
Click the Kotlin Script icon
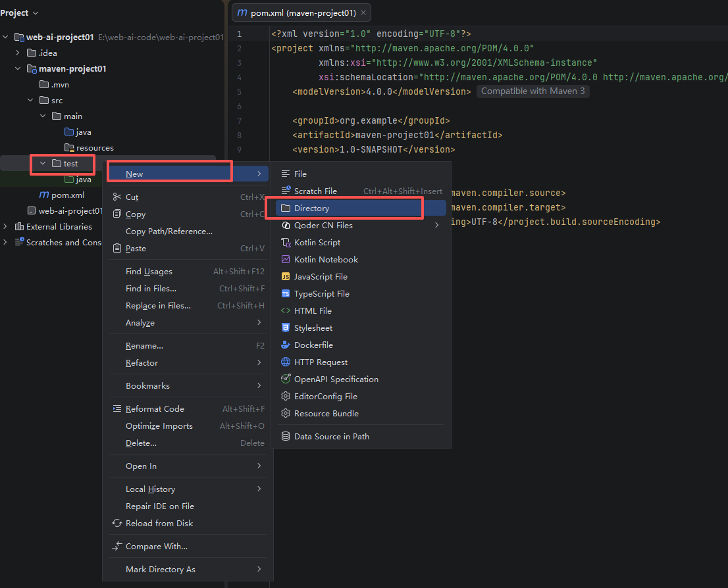286,242
